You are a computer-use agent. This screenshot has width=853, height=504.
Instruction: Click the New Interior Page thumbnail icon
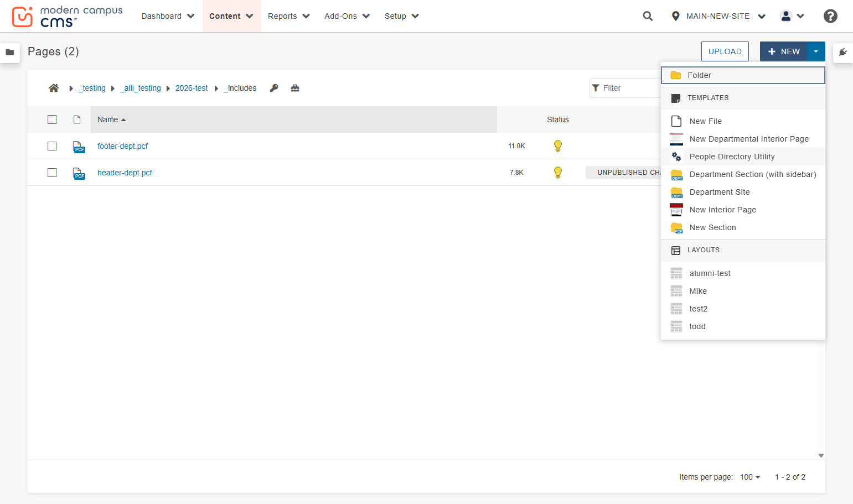pos(676,210)
